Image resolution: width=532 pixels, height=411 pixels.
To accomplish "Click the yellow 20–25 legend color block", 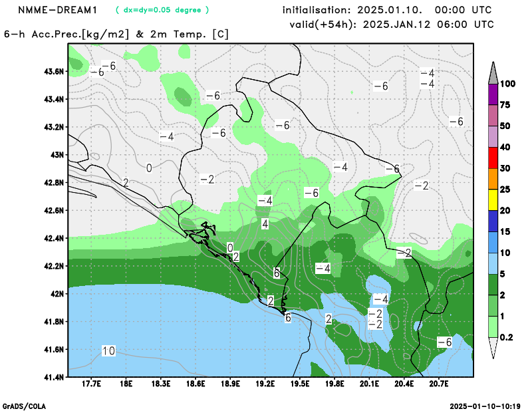I will (493, 200).
